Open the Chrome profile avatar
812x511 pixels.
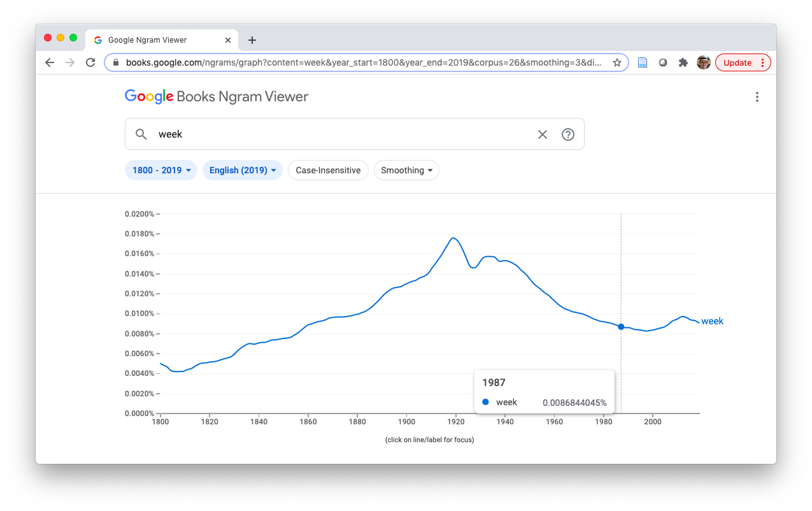coord(704,62)
